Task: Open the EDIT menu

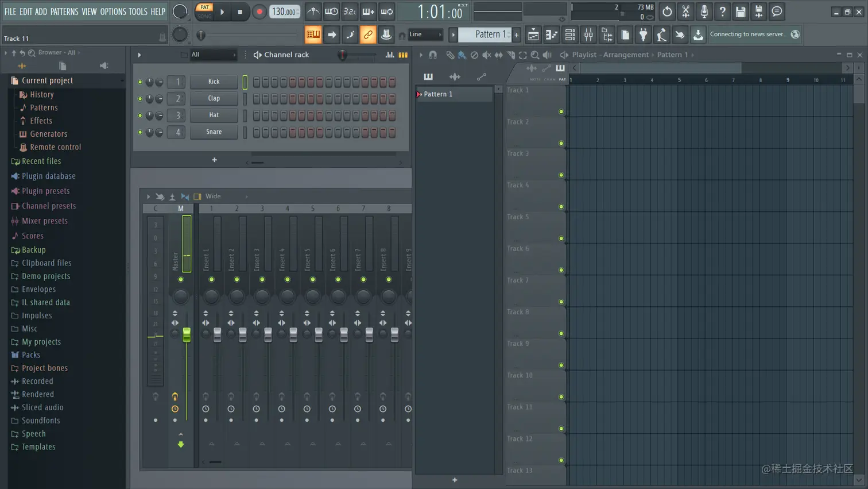Action: click(x=26, y=11)
